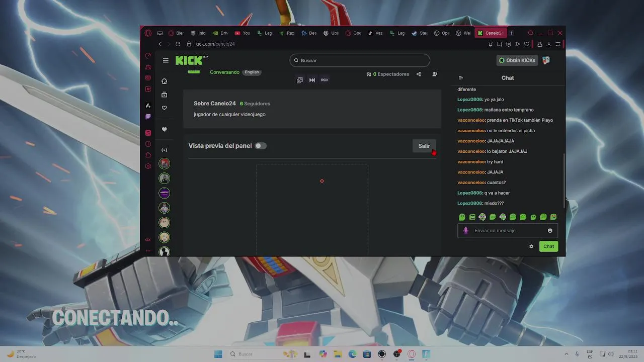644x362 pixels.
Task: Share the stream via share icon
Action: point(419,74)
